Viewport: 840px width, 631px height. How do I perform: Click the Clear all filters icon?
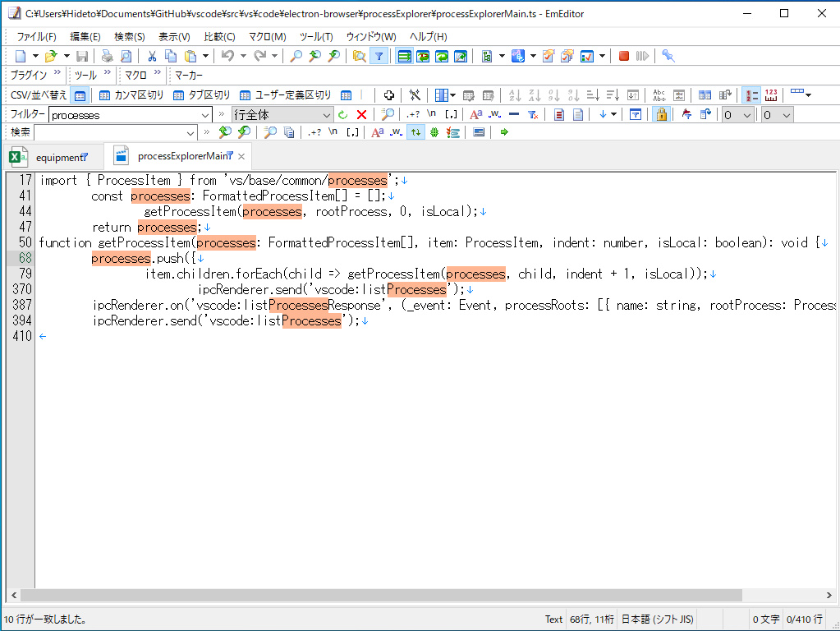(533, 114)
